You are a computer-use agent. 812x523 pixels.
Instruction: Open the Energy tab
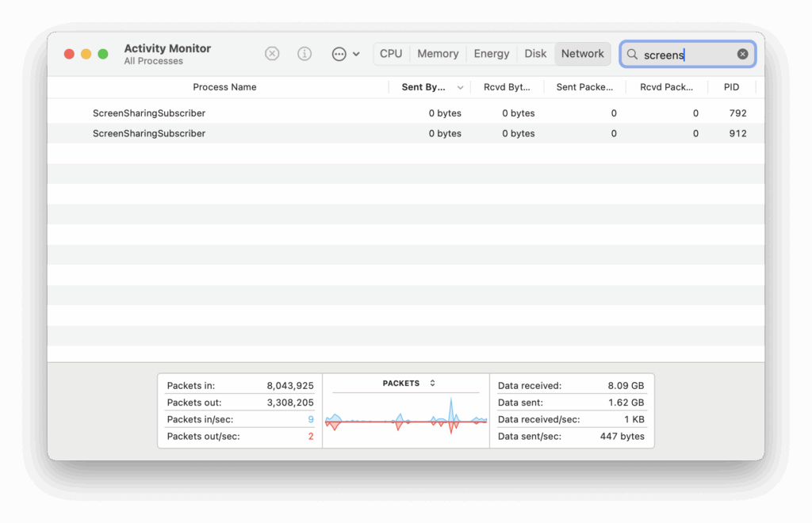click(x=492, y=54)
